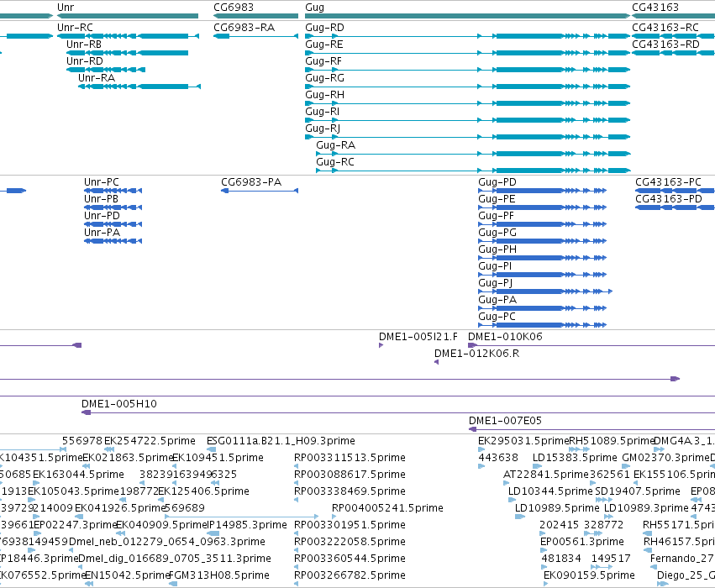Open the CG43163-PD protein label

669,199
